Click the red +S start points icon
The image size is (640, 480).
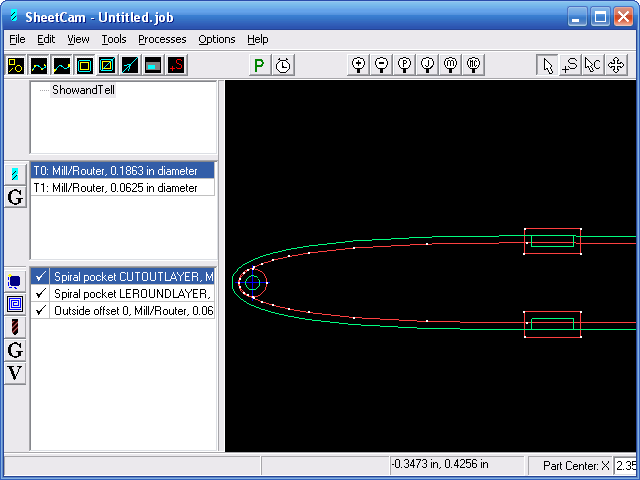[176, 65]
